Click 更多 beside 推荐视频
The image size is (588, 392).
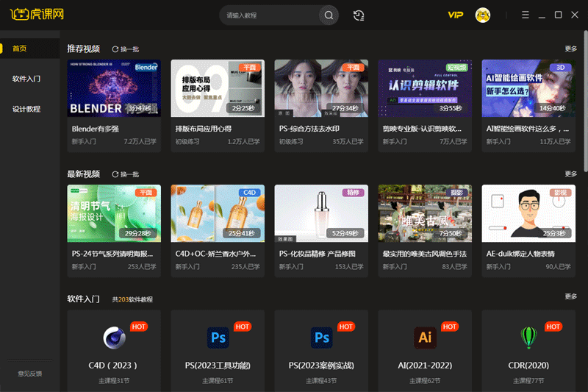(x=571, y=49)
